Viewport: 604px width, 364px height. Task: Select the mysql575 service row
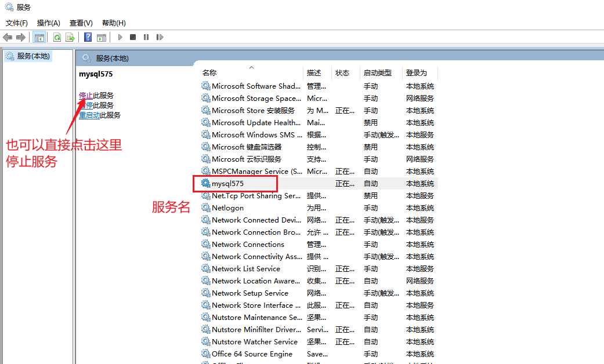pyautogui.click(x=227, y=184)
